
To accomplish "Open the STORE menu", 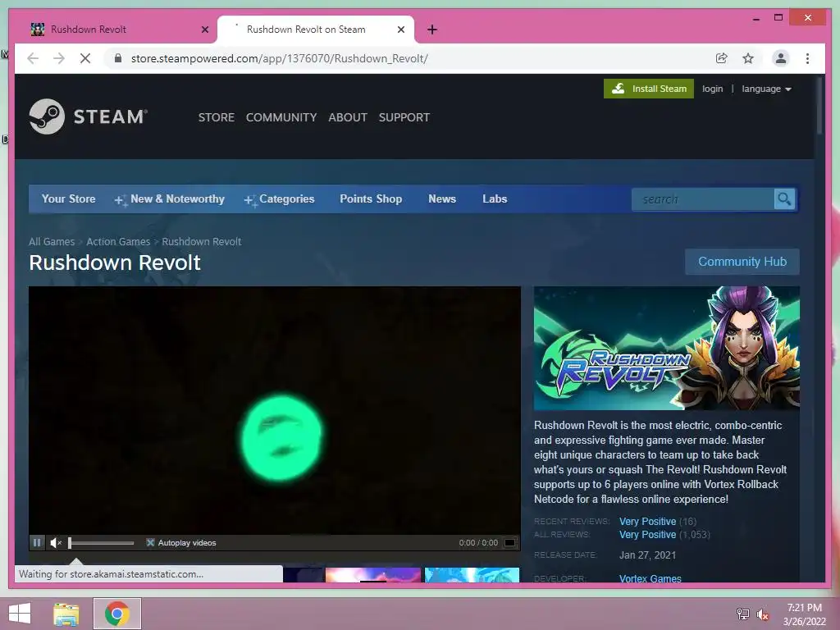I will 217,117.
